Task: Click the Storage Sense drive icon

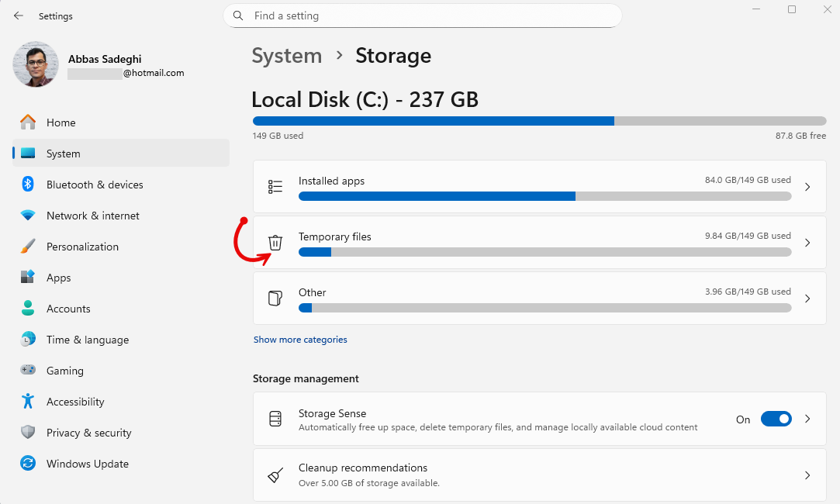Action: 275,419
